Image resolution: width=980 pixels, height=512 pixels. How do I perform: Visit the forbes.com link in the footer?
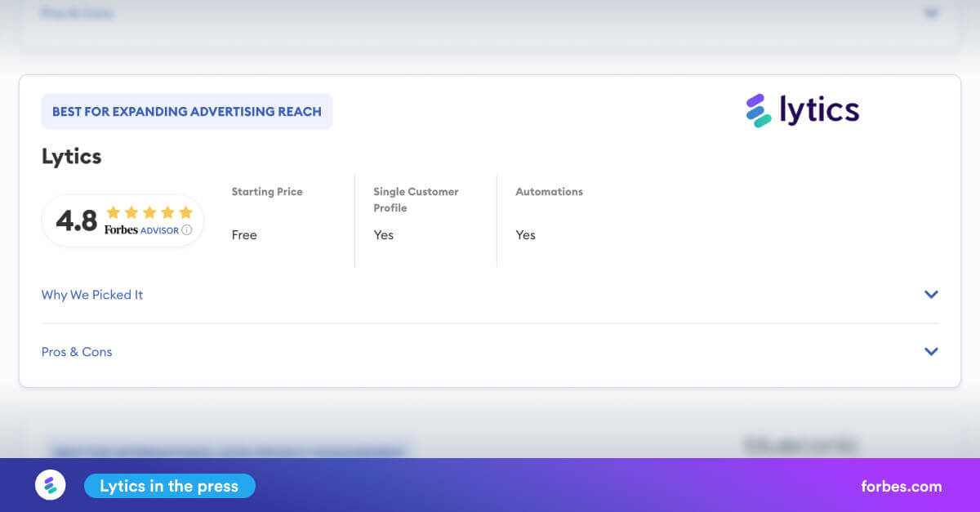(902, 486)
